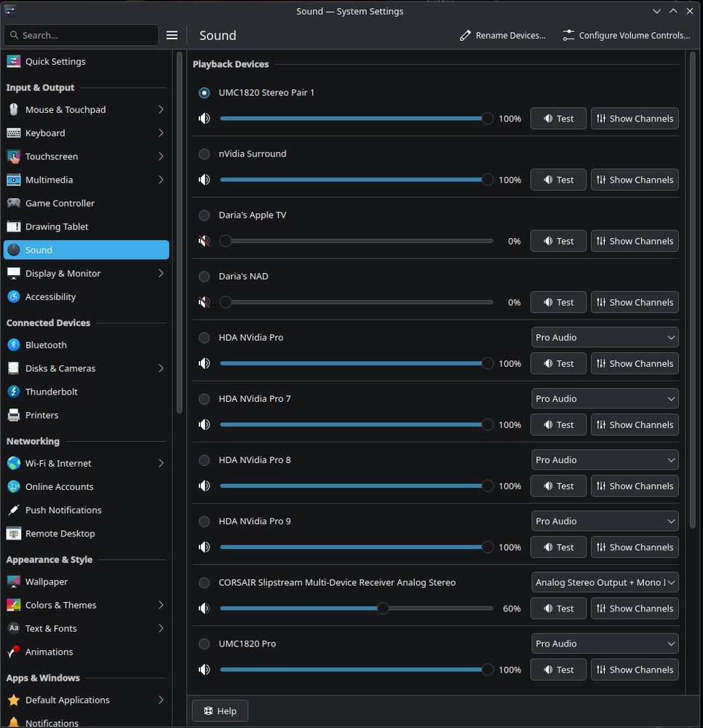
Task: Click the Bluetooth icon in sidebar
Action: tap(13, 345)
